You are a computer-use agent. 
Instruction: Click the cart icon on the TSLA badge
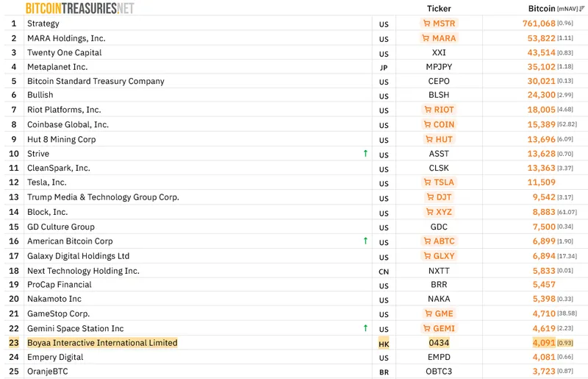tap(428, 183)
